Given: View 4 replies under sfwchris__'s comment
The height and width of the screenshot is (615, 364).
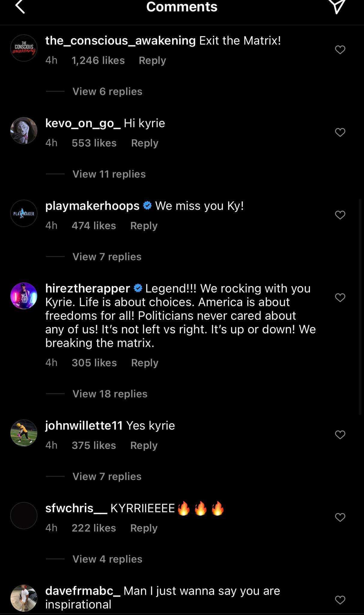Looking at the screenshot, I should point(107,559).
